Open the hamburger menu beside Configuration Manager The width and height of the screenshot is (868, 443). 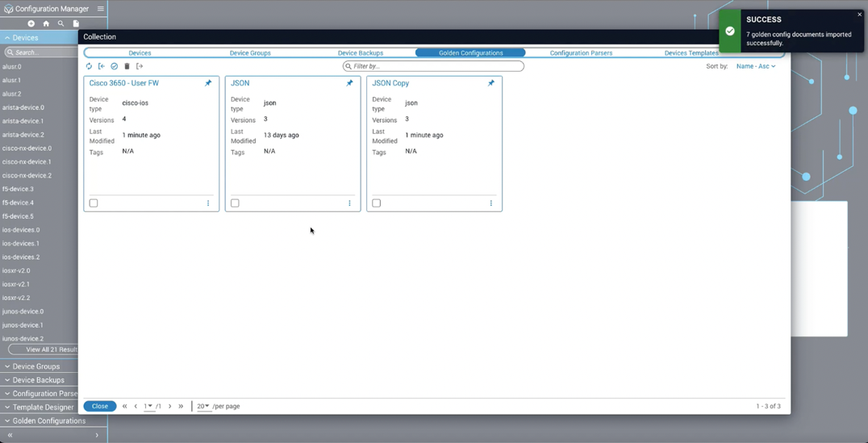tap(101, 9)
